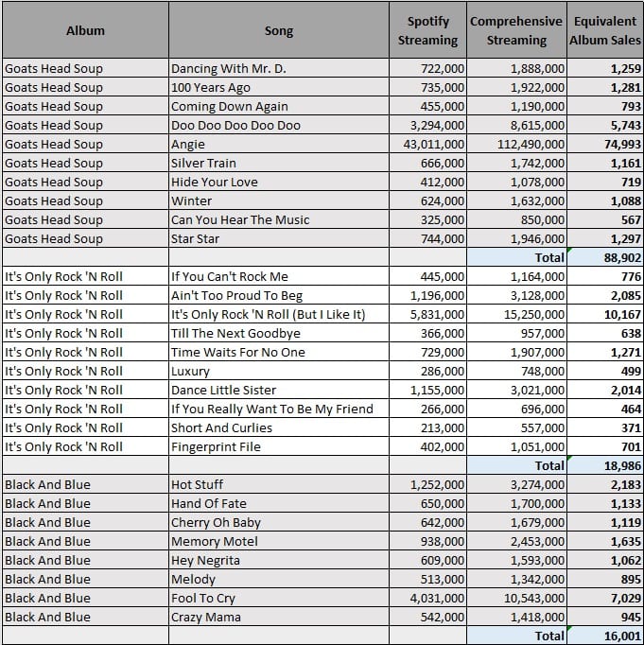Click the Comprehensive Streaming column header
Viewport: 644px width, 645px height.
coord(516,30)
